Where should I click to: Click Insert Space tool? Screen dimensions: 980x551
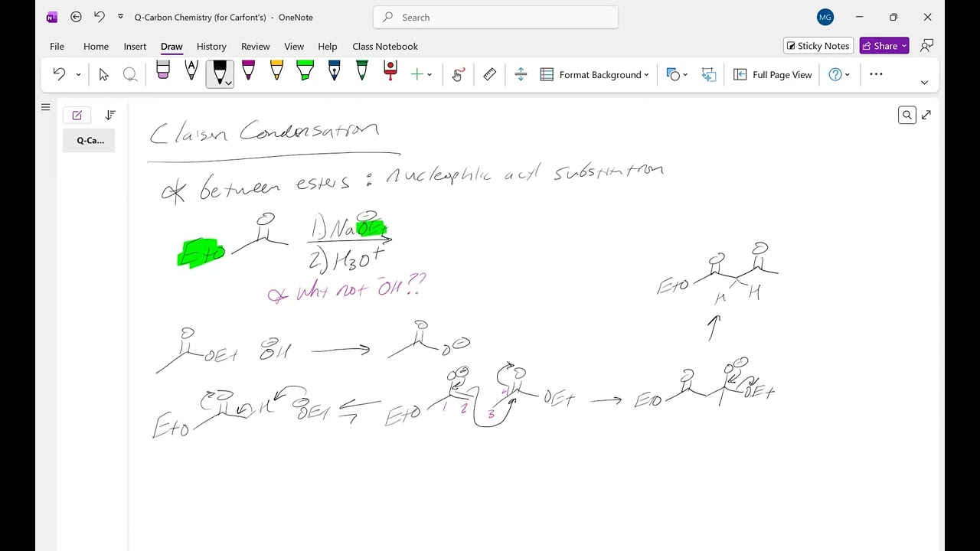click(x=521, y=74)
